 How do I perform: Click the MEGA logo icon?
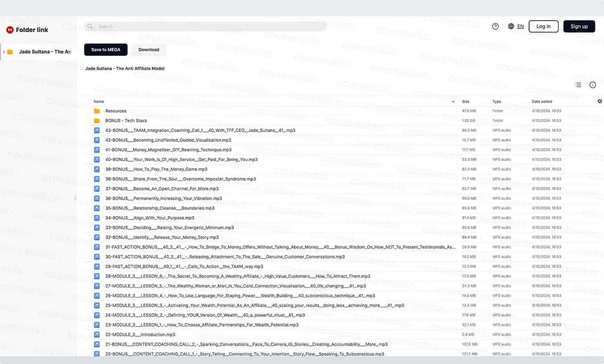[x=10, y=30]
